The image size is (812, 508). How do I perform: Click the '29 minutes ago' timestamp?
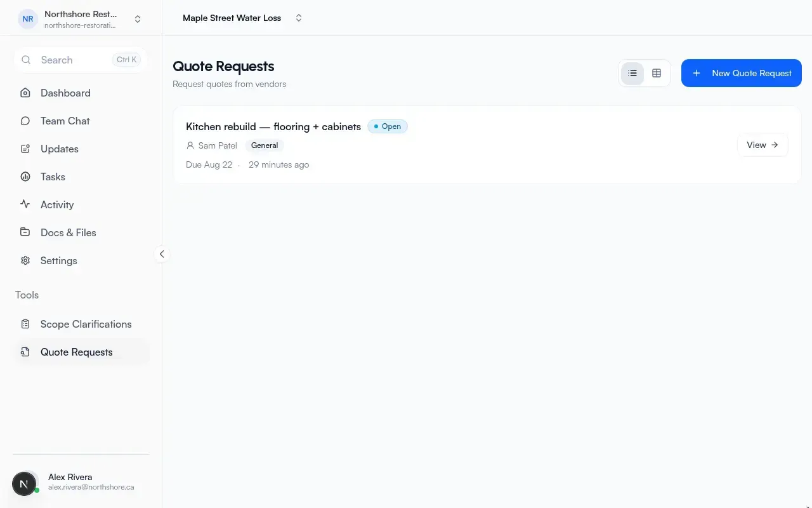pos(279,164)
